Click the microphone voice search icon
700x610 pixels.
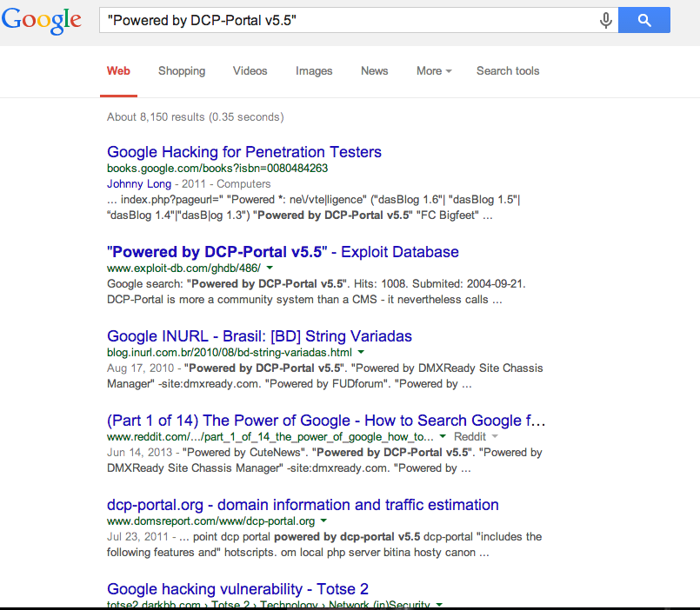tap(605, 20)
